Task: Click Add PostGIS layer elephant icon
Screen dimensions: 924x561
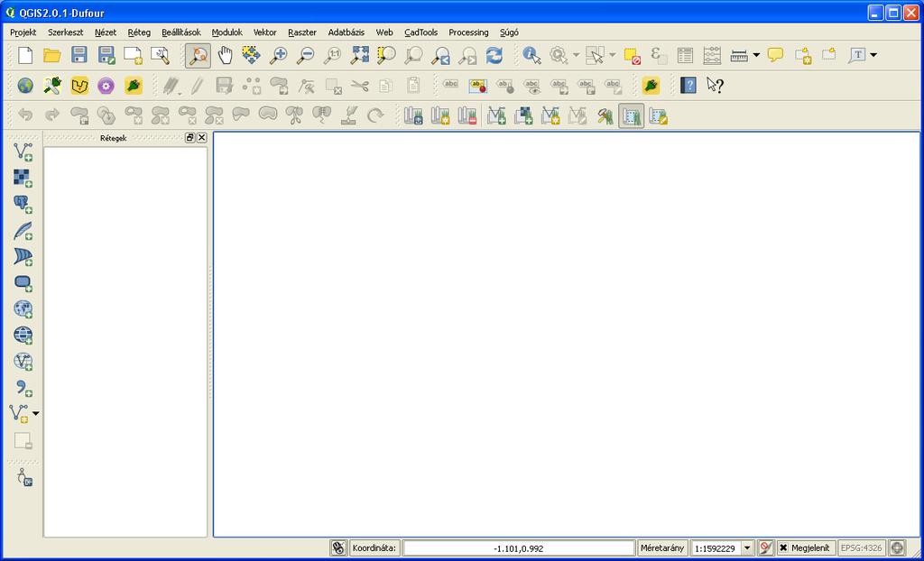Action: click(x=23, y=204)
